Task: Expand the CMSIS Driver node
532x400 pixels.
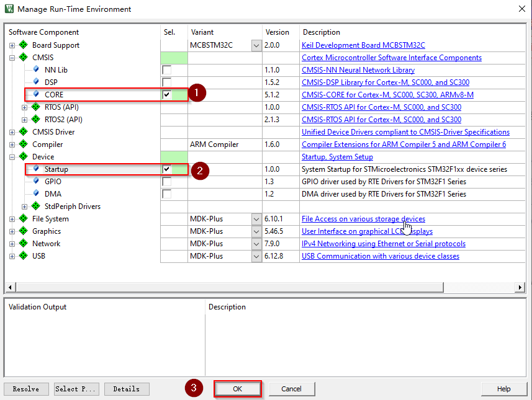Action: [x=12, y=132]
